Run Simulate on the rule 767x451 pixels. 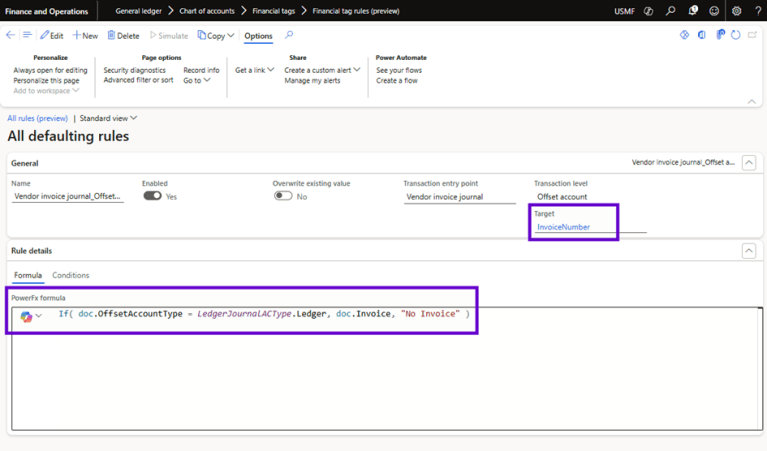point(169,35)
